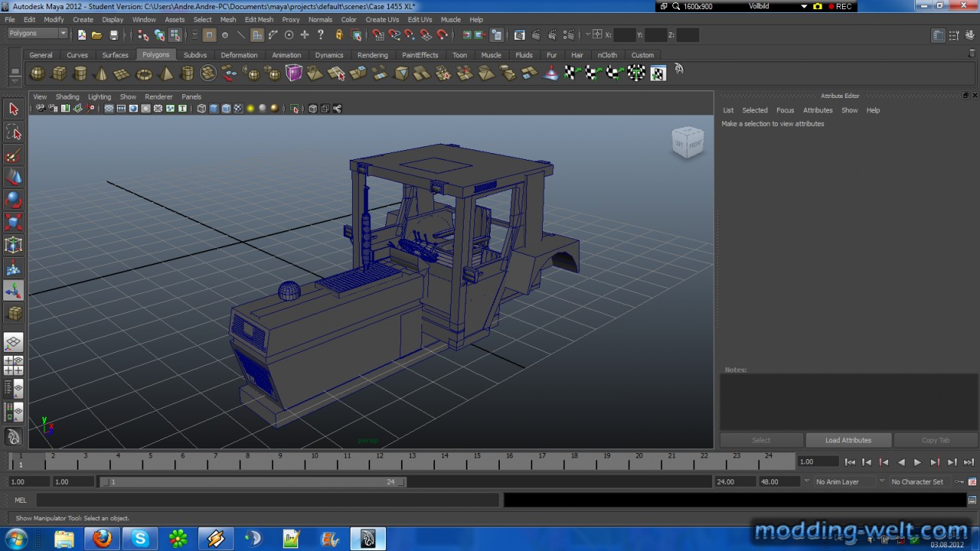Create a polygon plane from the shelf
This screenshot has height=551, width=980.
(122, 73)
